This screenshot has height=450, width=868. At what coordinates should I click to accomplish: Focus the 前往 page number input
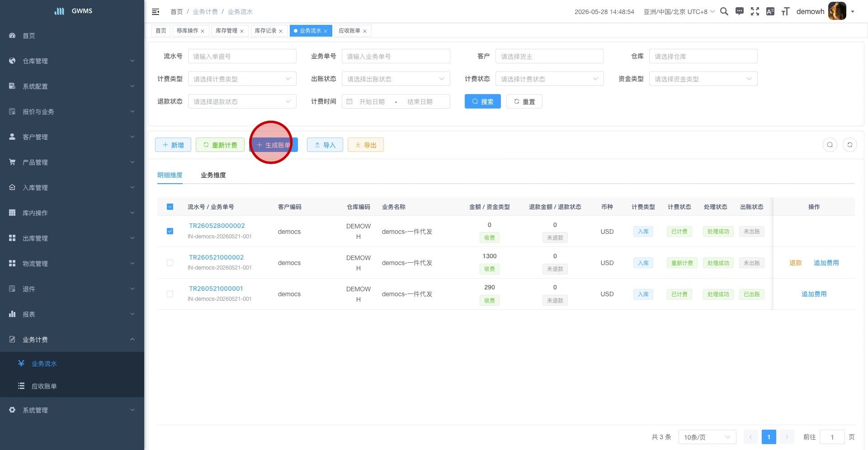[x=832, y=437]
